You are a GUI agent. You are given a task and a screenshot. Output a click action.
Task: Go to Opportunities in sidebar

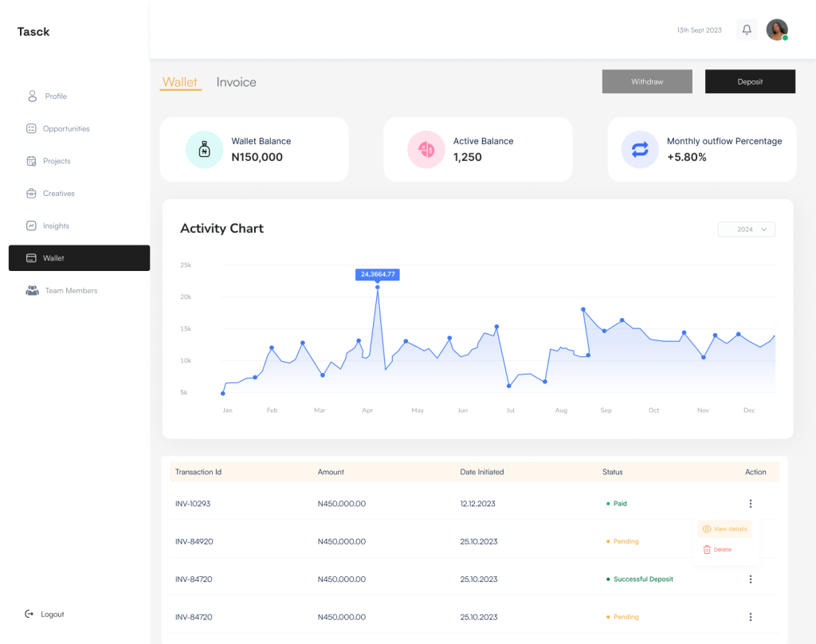tap(66, 128)
